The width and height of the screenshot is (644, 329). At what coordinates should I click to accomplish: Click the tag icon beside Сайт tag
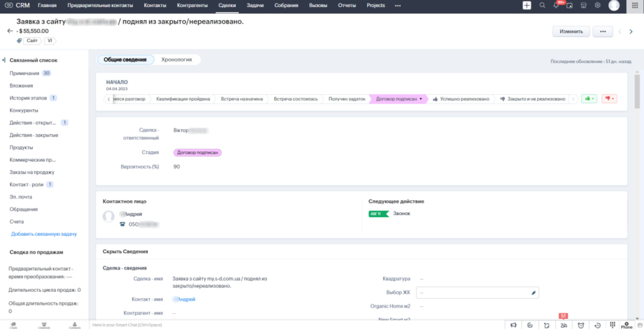(19, 41)
